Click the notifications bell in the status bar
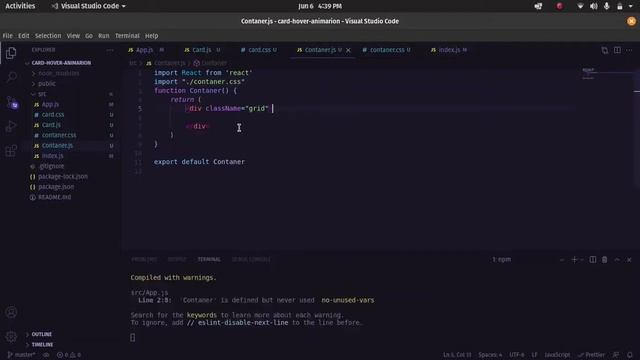 click(630, 355)
